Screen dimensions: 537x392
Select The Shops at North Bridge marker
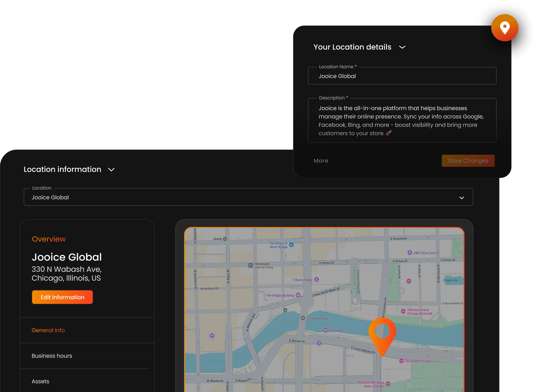[291, 245]
